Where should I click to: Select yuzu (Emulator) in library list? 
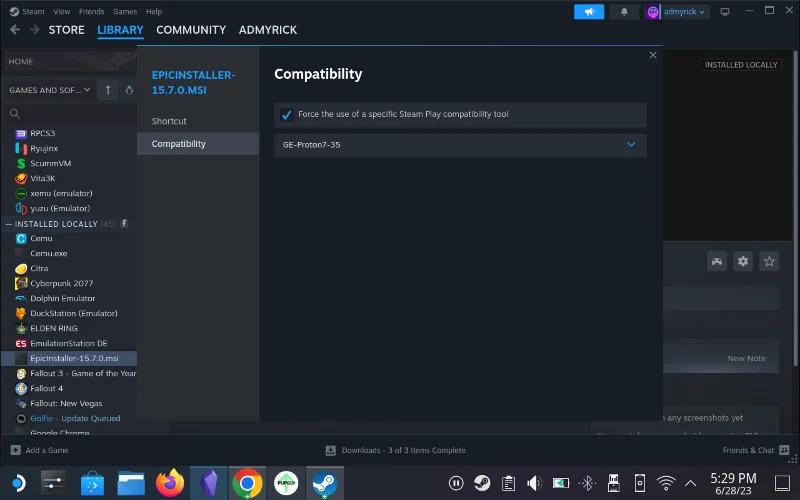click(60, 209)
